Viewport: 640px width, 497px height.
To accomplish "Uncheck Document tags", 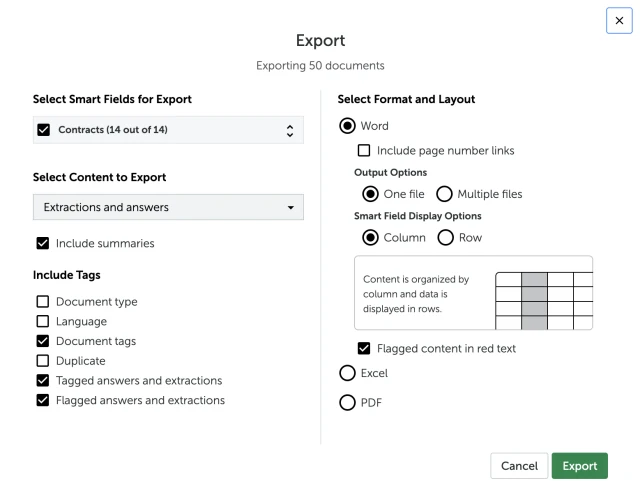I will coord(42,341).
